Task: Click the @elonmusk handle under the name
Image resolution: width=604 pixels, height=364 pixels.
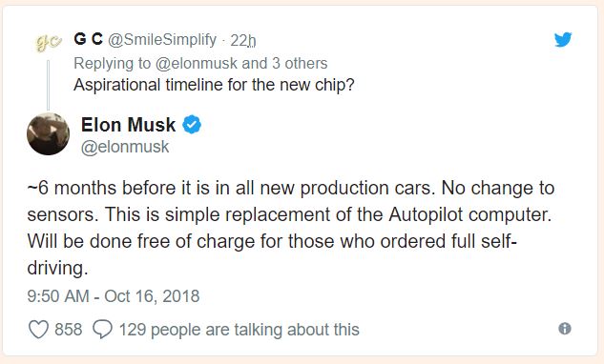Action: pos(125,147)
